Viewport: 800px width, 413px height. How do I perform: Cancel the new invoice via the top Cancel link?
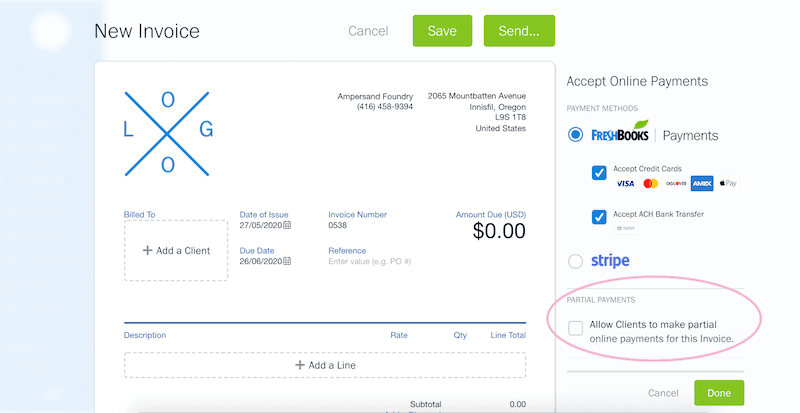368,31
